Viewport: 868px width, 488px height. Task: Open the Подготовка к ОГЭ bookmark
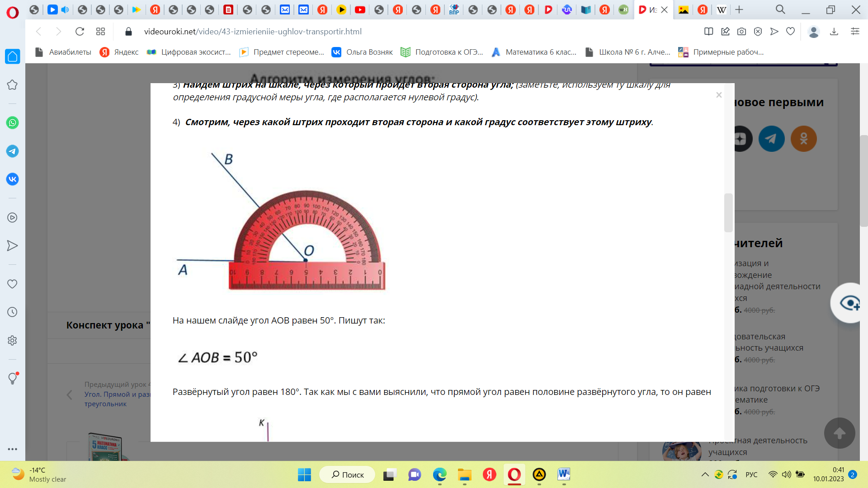tap(442, 52)
